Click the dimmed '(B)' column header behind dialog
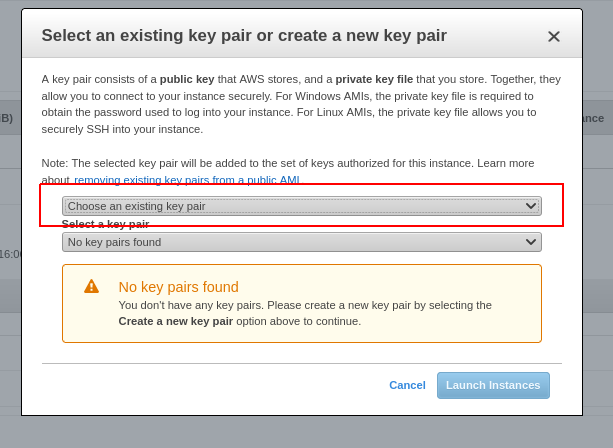 (x=7, y=118)
